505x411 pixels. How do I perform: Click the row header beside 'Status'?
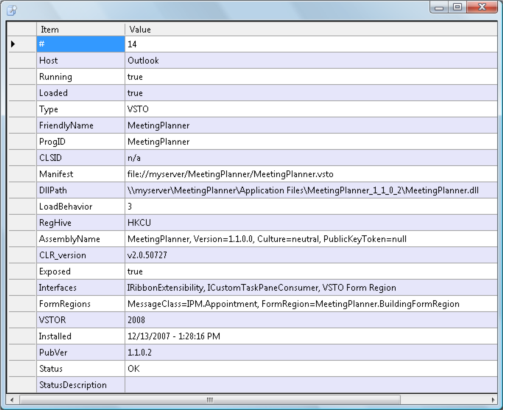[x=22, y=369]
